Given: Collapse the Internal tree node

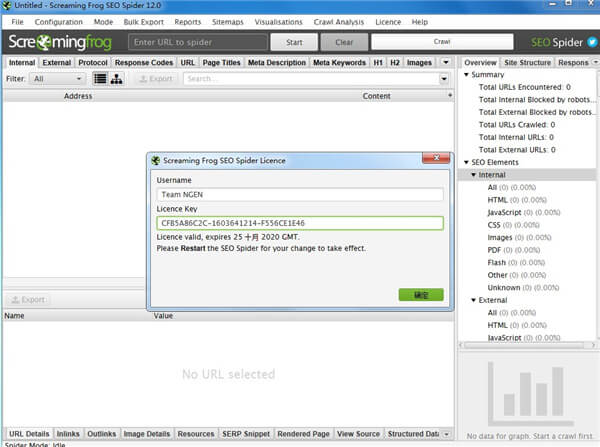Looking at the screenshot, I should pyautogui.click(x=473, y=175).
